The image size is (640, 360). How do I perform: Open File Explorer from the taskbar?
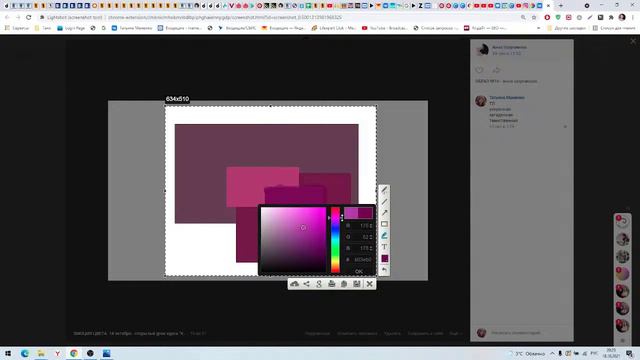tap(41, 353)
